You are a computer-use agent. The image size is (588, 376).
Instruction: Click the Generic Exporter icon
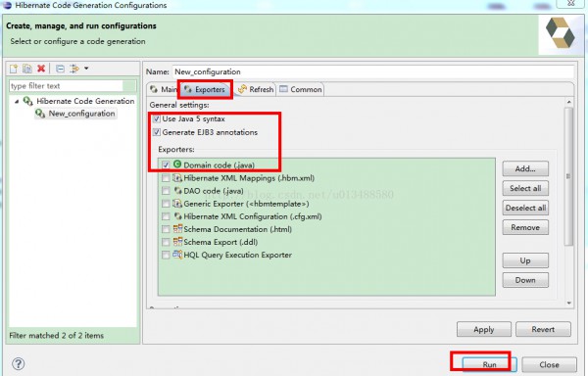click(x=177, y=204)
